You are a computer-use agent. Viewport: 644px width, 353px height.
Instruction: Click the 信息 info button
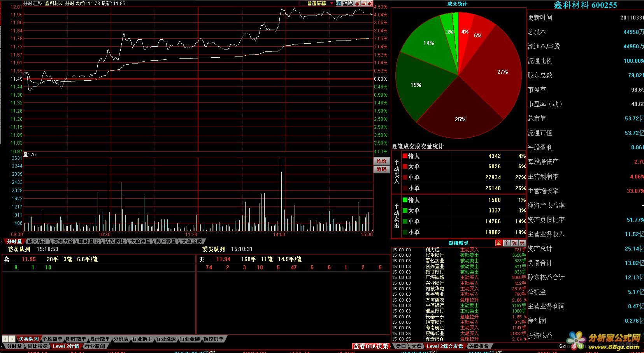coord(347,4)
